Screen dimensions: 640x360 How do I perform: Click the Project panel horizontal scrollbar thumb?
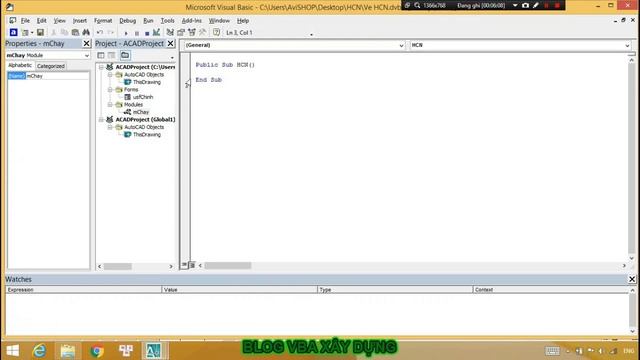click(118, 267)
